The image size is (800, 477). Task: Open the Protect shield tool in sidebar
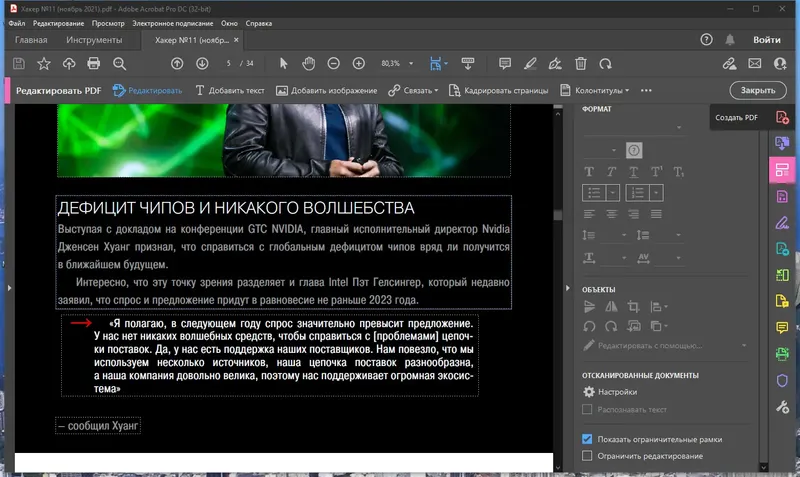(782, 380)
